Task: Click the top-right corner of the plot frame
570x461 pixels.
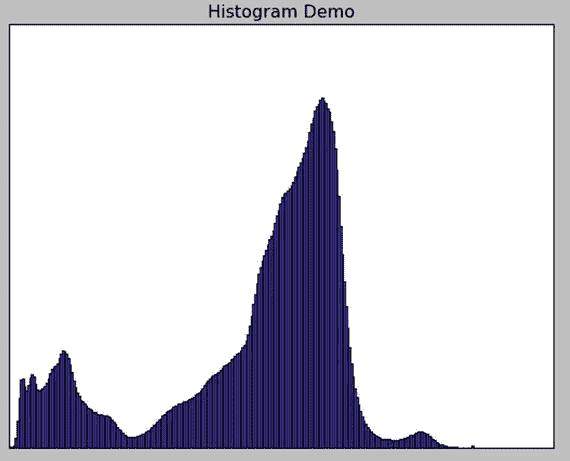Action: pyautogui.click(x=554, y=25)
